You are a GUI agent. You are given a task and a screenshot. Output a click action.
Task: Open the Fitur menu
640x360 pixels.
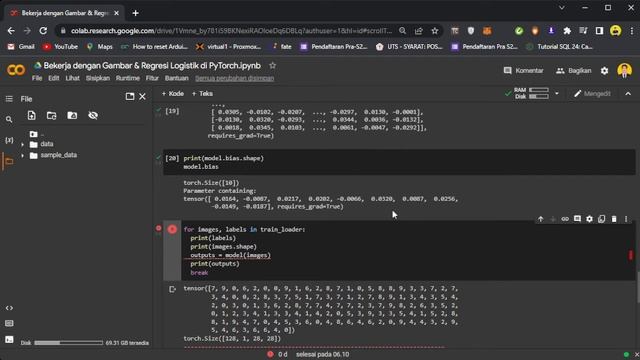tap(152, 78)
